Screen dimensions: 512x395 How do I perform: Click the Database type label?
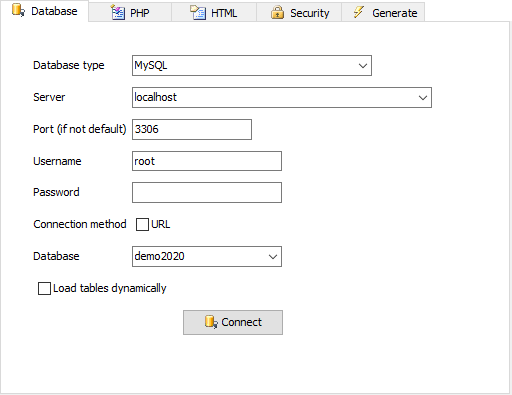[69, 65]
